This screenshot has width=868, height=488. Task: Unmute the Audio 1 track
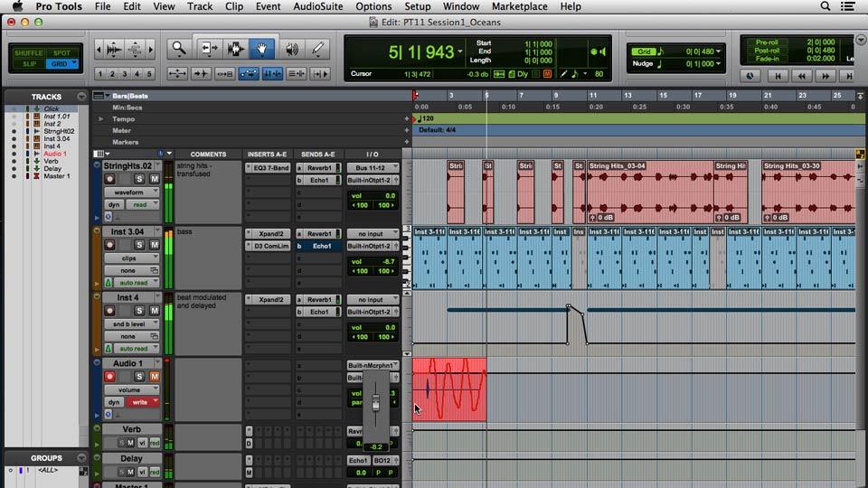154,376
